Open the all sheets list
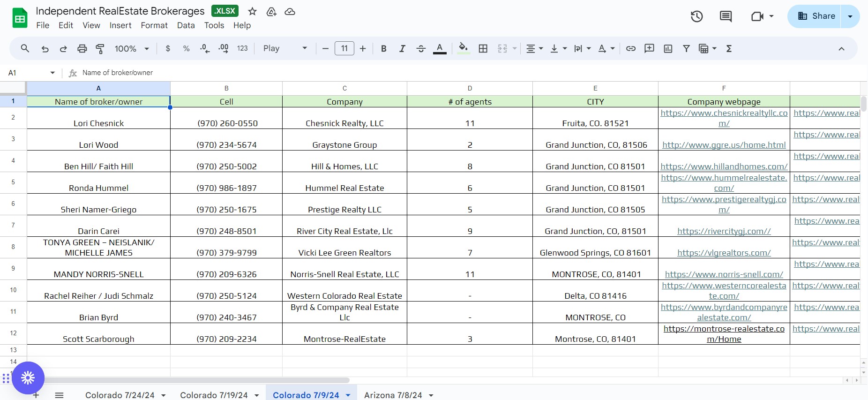This screenshot has width=868, height=400. coord(59,395)
